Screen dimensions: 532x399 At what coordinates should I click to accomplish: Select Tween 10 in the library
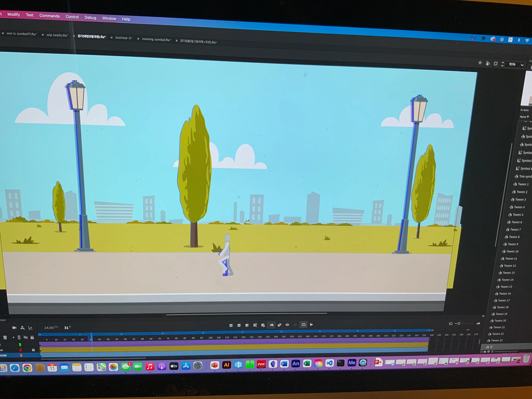[x=512, y=251]
